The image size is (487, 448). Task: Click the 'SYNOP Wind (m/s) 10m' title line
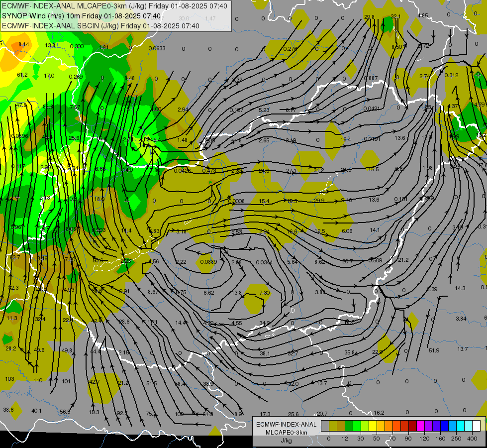(x=82, y=16)
